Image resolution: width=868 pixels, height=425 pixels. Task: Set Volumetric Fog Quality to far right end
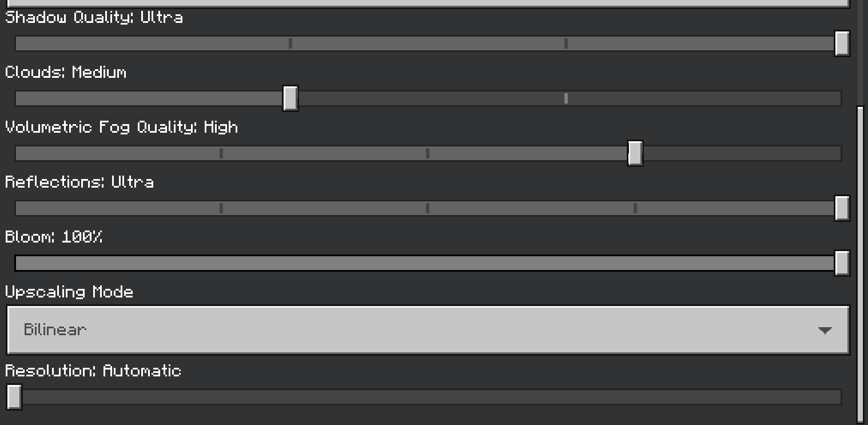point(838,153)
